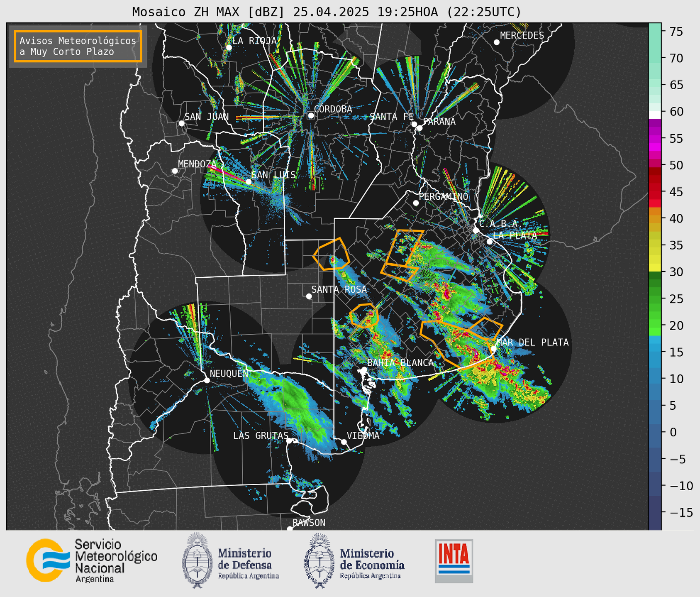
Task: Click the BAHIA BLANCA city marker
Action: point(364,369)
